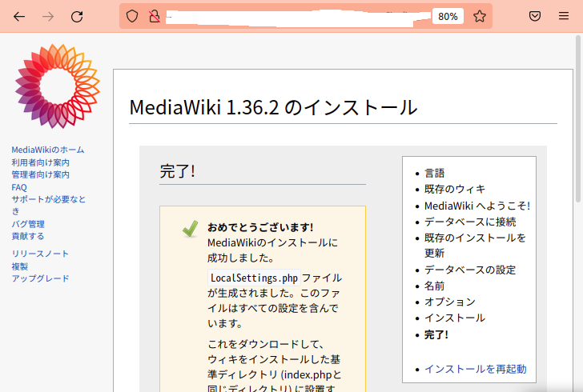This screenshot has width=583, height=392.
Task: Click the insecure connection padlock icon
Action: (155, 16)
